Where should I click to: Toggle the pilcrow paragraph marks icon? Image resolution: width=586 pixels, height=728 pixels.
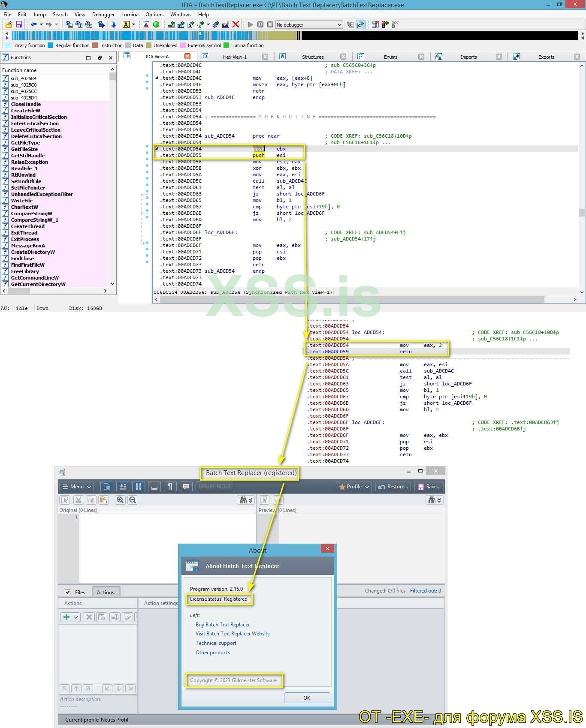(170, 487)
